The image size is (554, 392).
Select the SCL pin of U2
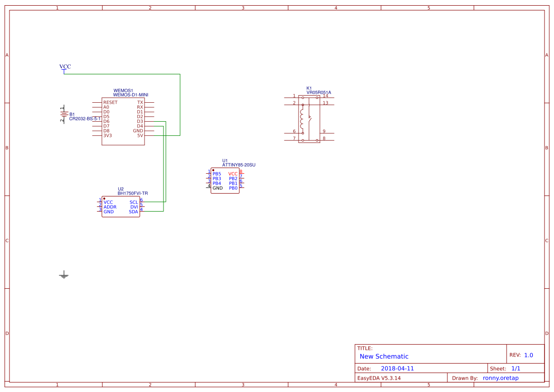133,202
